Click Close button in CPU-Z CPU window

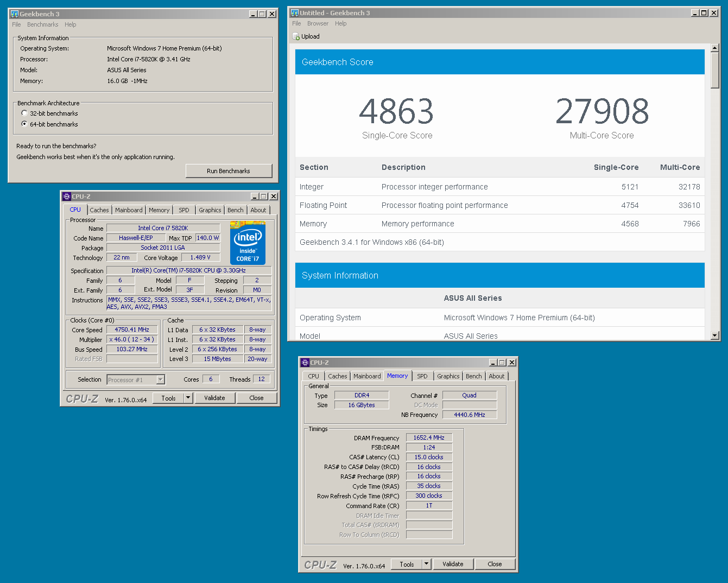(256, 398)
